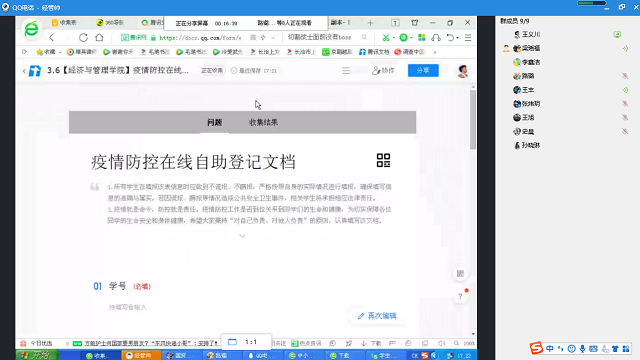Click the download arrow in browser status bar

[363, 344]
